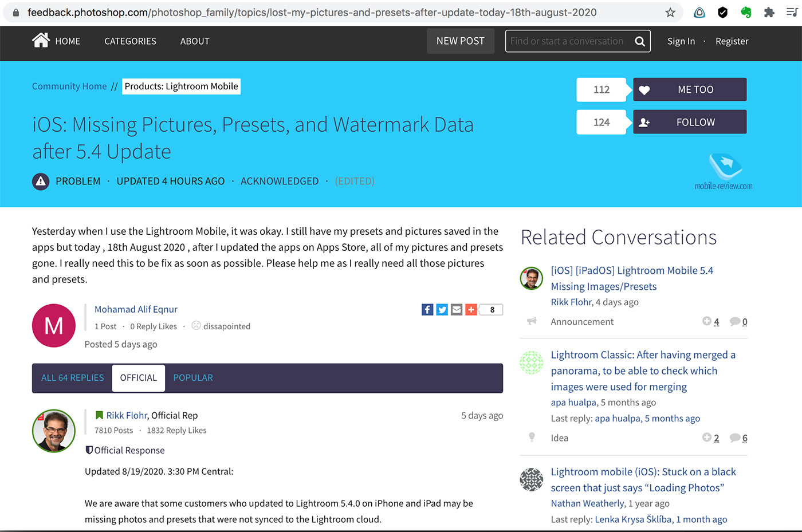Click the 124 followers count
Image resolution: width=802 pixels, height=532 pixels.
(x=601, y=122)
